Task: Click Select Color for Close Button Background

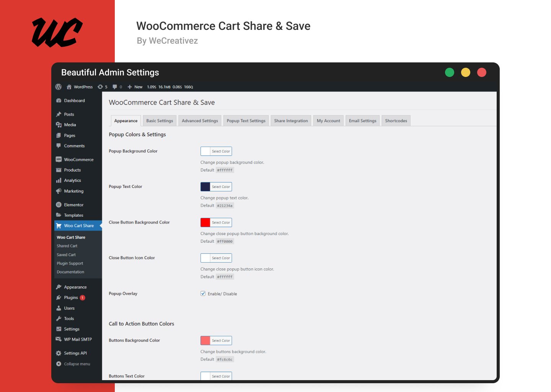Action: tap(221, 222)
